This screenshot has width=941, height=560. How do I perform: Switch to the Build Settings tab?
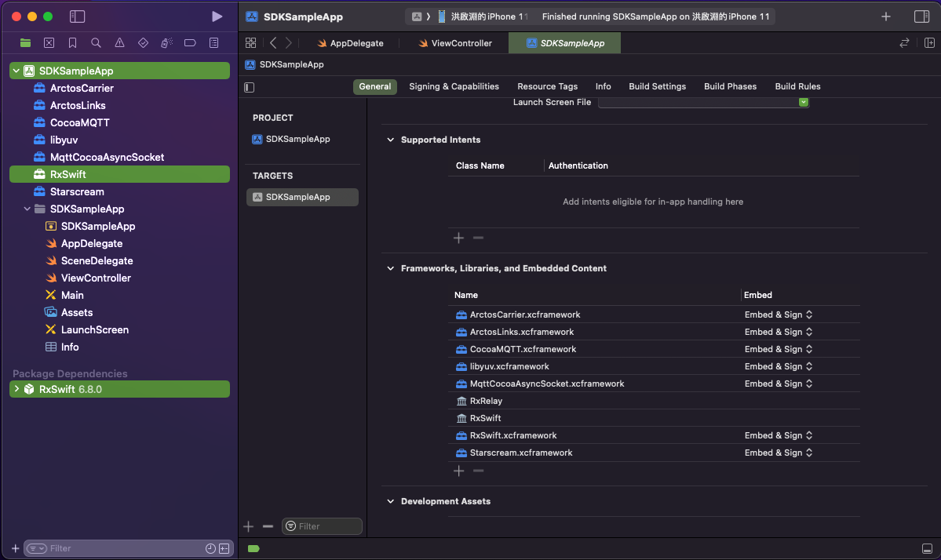[x=657, y=86]
